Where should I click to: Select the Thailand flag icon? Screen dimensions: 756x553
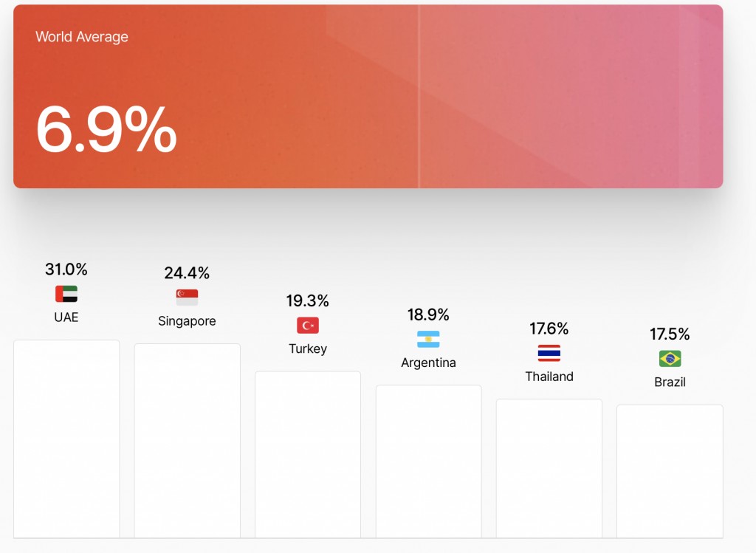[549, 353]
